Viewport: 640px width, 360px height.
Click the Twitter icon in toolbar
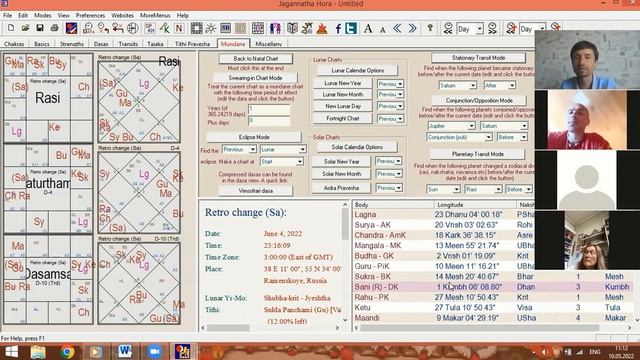tap(351, 28)
